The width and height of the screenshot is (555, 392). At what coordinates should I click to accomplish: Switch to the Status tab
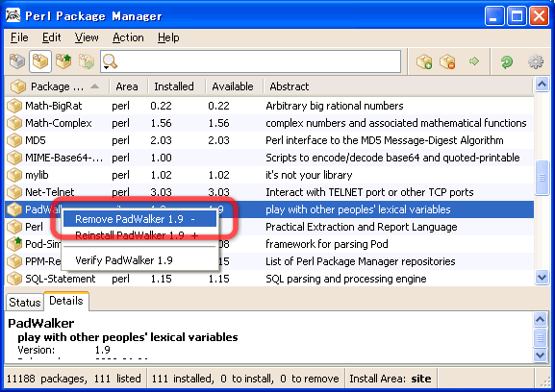(24, 303)
